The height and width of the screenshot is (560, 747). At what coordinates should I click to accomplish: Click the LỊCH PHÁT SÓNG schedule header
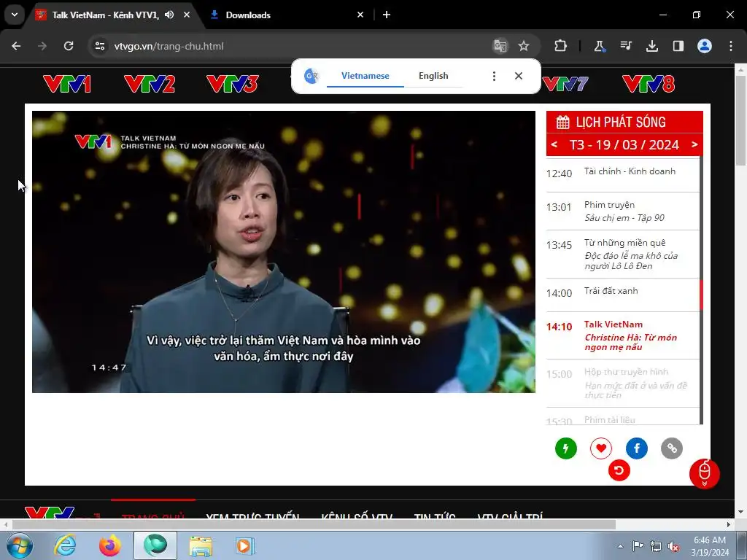(624, 122)
